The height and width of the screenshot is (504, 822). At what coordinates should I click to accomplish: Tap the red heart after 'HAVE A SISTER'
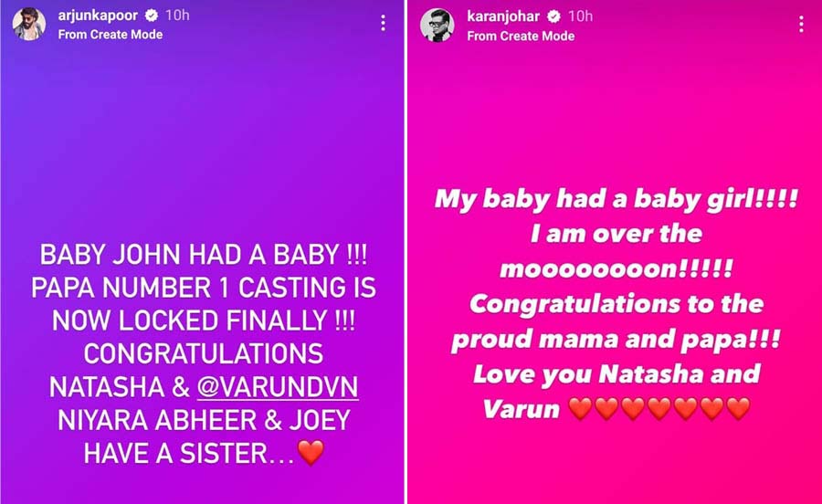click(x=311, y=453)
